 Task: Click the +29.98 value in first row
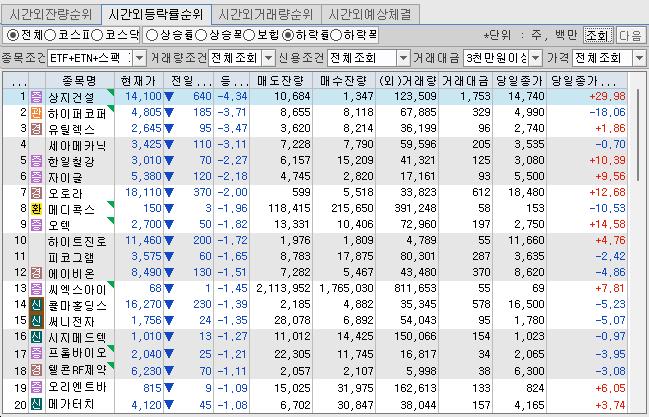tap(607, 96)
